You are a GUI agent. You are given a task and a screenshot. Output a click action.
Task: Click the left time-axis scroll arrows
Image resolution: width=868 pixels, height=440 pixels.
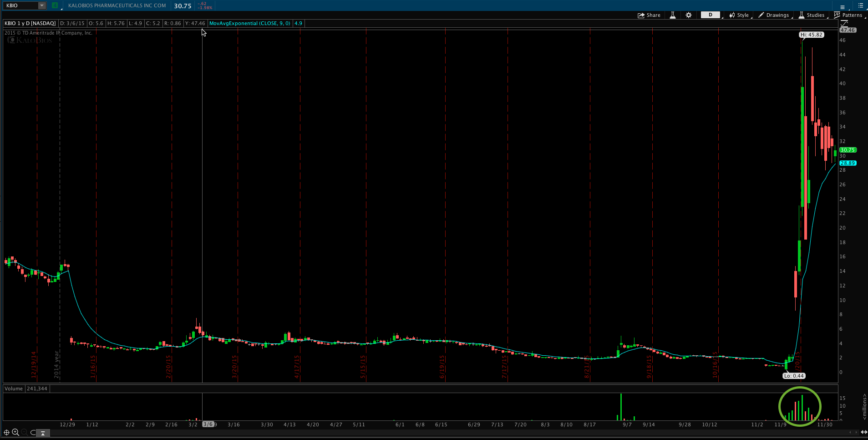[x=851, y=432]
